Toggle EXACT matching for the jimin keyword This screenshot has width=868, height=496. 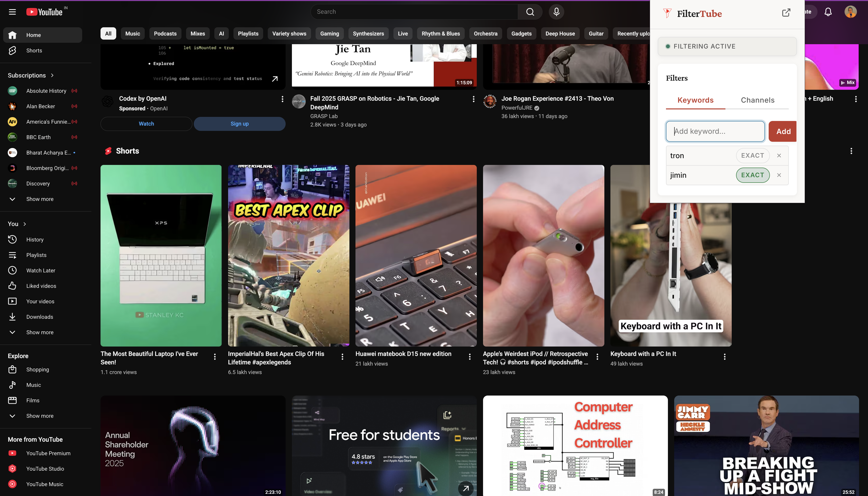752,175
